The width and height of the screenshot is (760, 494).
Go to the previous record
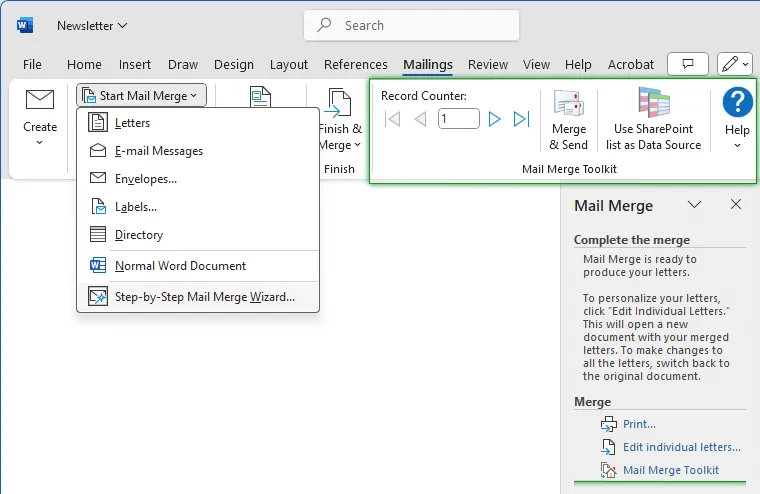click(x=420, y=120)
